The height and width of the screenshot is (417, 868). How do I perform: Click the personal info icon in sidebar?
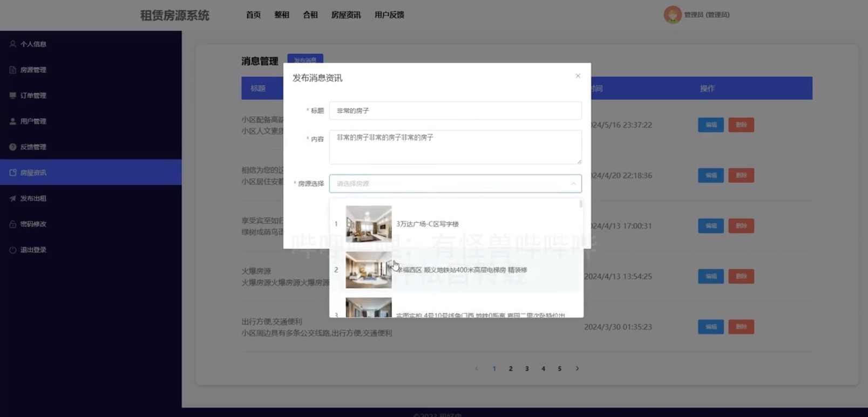pyautogui.click(x=12, y=44)
